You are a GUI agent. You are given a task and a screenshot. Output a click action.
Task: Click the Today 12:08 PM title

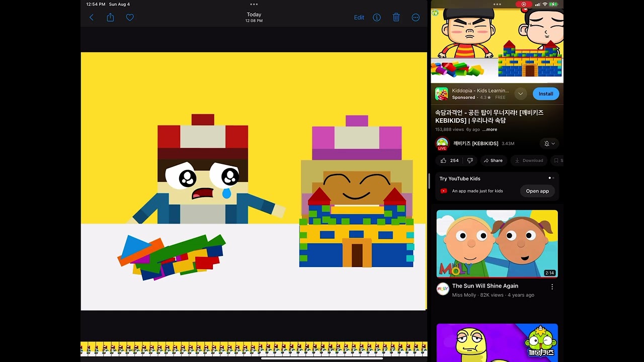click(x=254, y=18)
